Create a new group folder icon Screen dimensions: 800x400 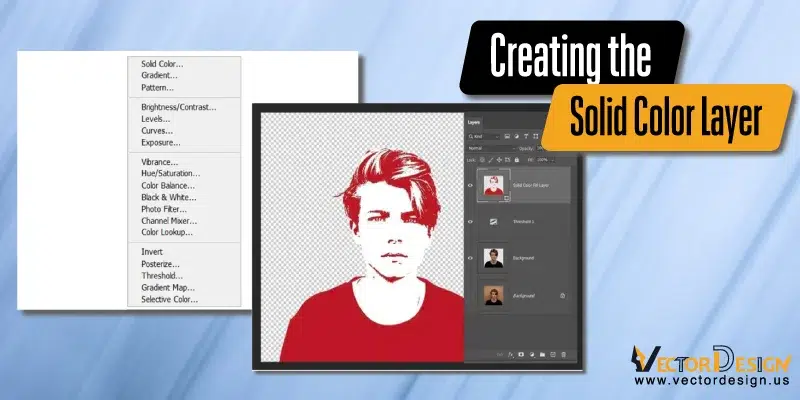point(542,355)
